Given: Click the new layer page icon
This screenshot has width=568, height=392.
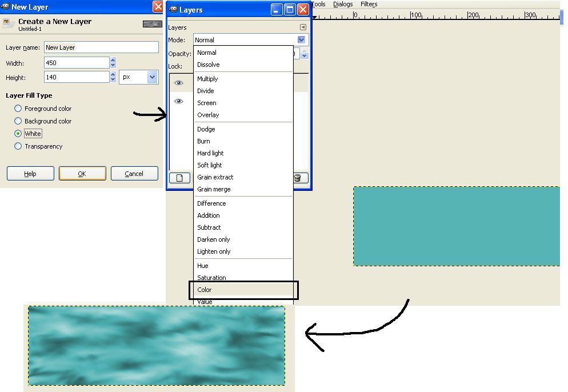Looking at the screenshot, I should point(179,178).
